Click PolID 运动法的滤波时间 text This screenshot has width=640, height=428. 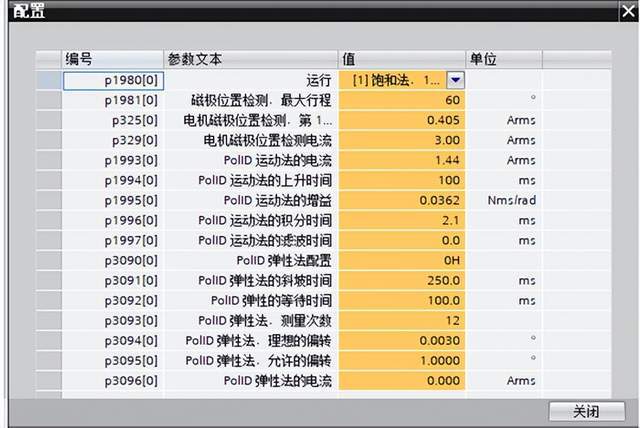[x=265, y=240]
